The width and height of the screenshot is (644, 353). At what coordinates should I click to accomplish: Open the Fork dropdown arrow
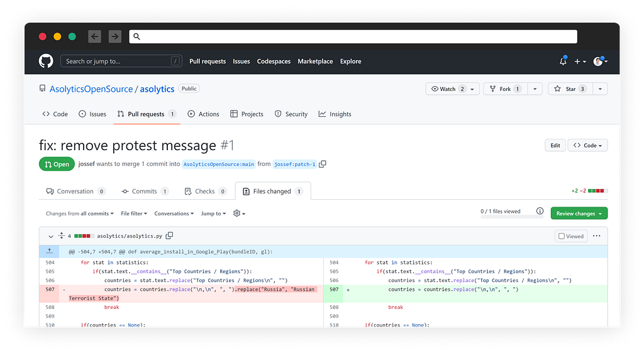click(535, 89)
